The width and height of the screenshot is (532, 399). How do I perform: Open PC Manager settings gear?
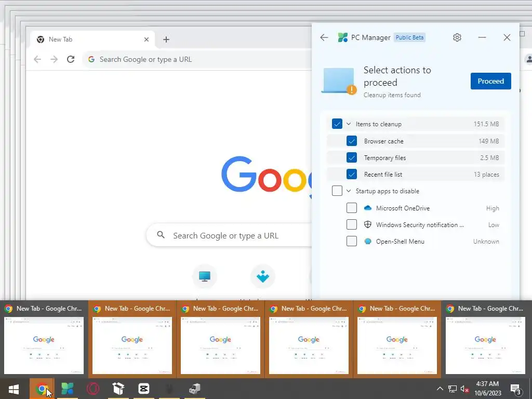[x=457, y=37]
